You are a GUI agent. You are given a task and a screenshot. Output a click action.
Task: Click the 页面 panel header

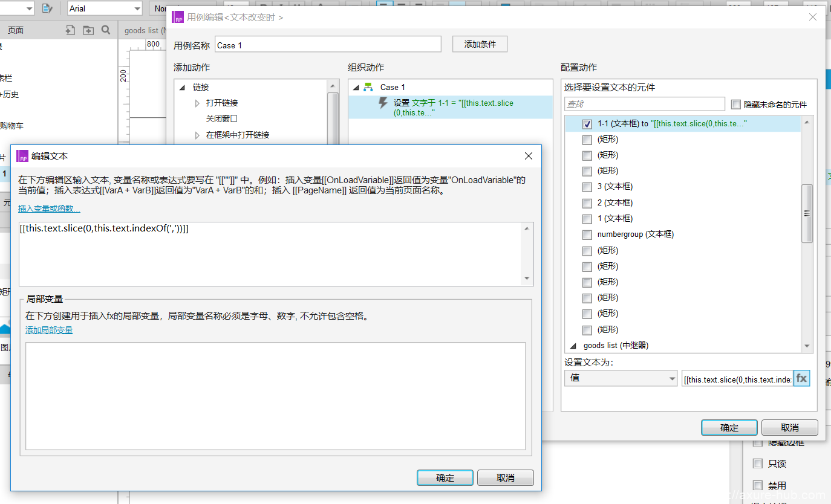pos(16,30)
